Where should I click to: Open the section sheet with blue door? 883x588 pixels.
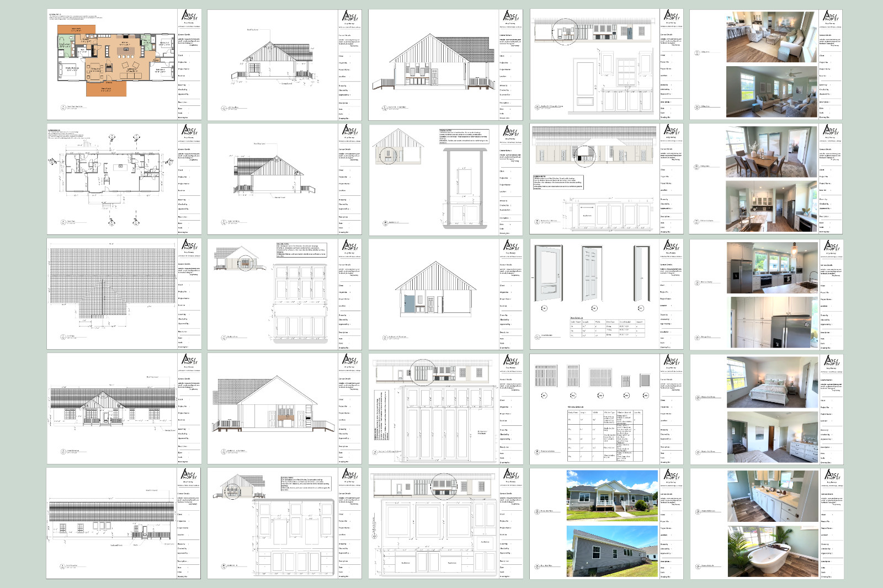click(445, 294)
